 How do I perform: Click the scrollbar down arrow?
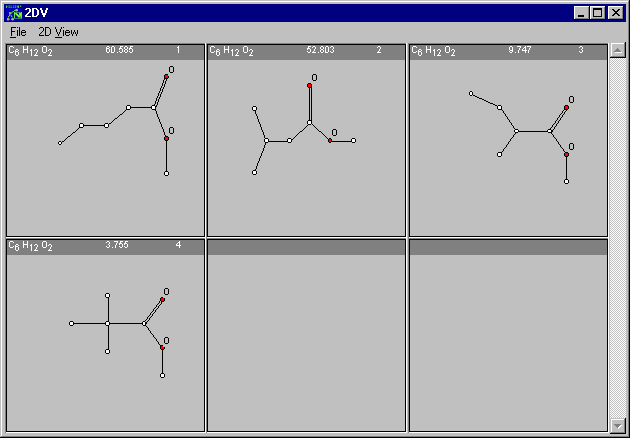pyautogui.click(x=618, y=425)
